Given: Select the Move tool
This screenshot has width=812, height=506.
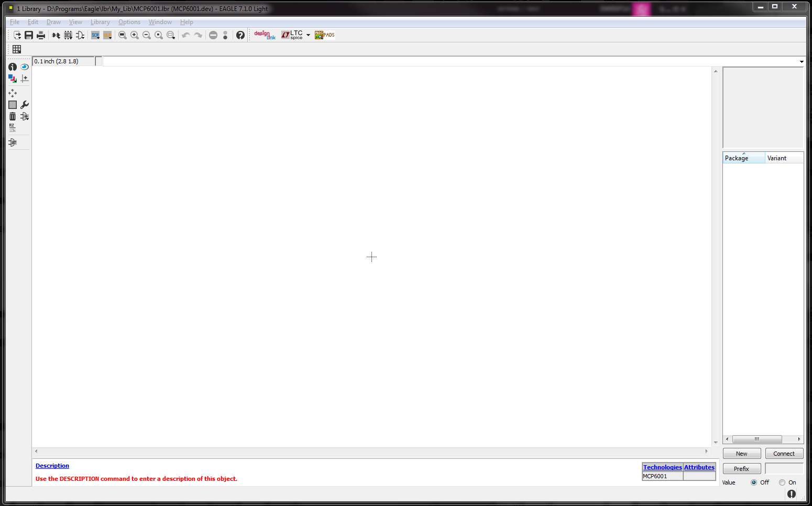Looking at the screenshot, I should coord(12,93).
